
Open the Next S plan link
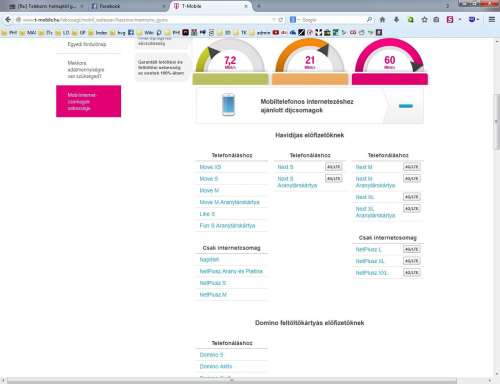[285, 167]
